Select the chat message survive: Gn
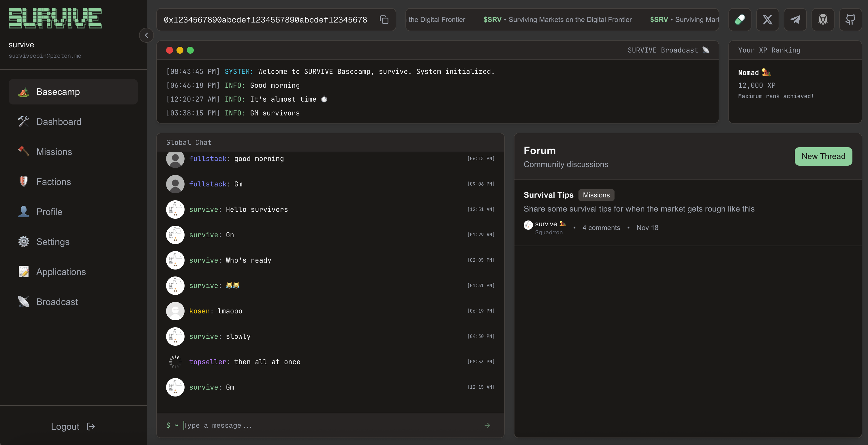Image resolution: width=868 pixels, height=445 pixels. coord(212,235)
